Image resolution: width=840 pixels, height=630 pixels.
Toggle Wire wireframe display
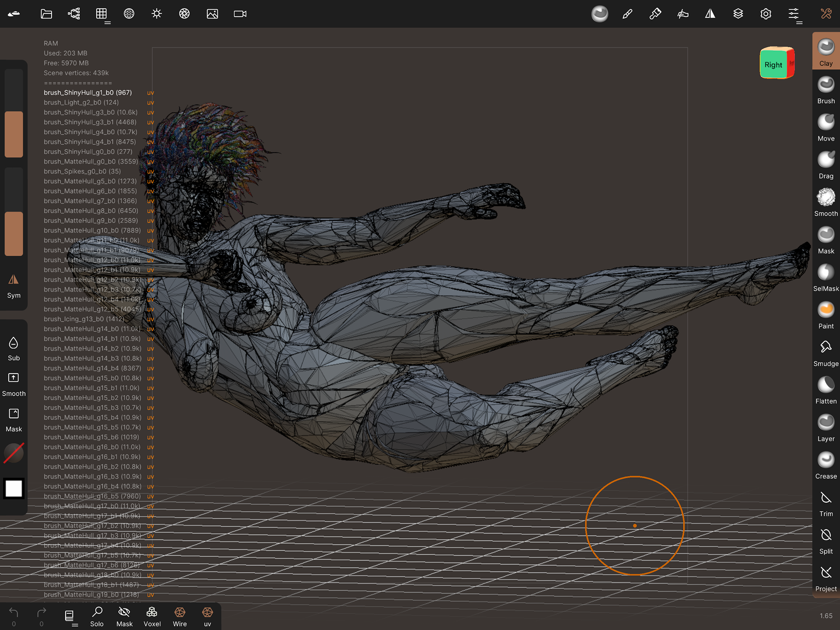tap(180, 616)
